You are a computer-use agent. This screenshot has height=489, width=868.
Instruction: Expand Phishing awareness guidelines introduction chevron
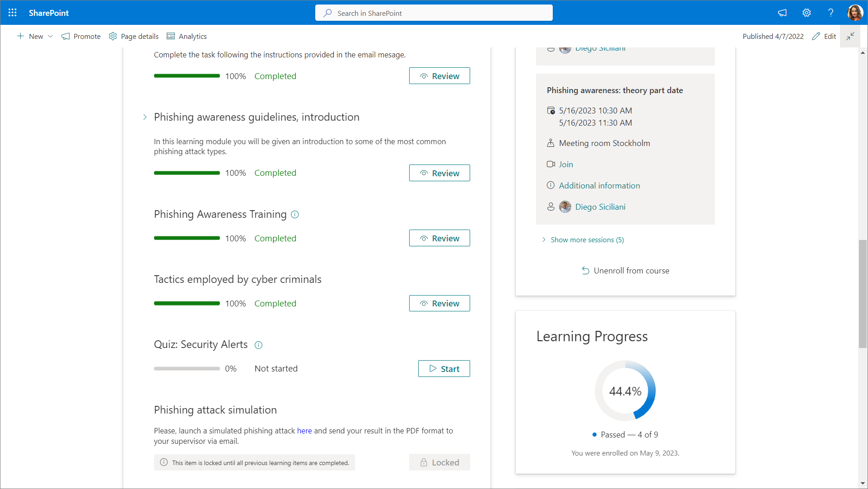(145, 117)
